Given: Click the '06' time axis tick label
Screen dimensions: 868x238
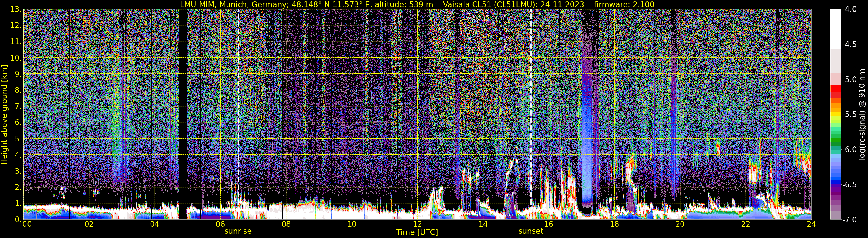Looking at the screenshot, I should (220, 224).
